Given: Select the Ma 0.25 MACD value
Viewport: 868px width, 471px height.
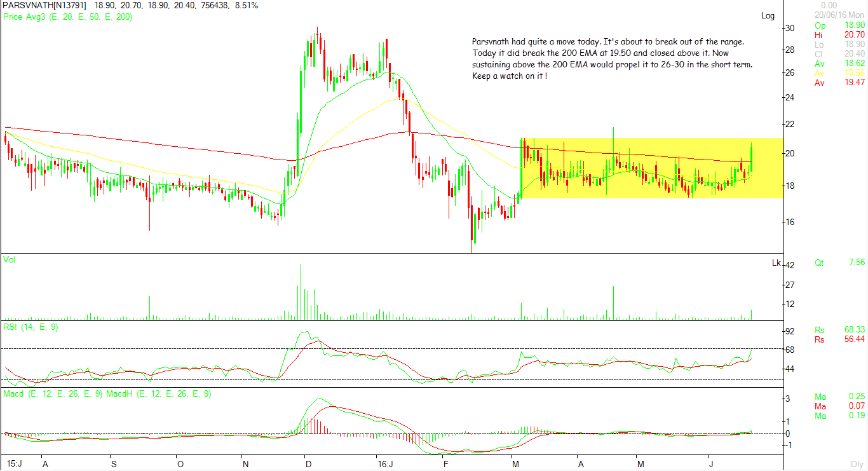Looking at the screenshot, I should [857, 396].
